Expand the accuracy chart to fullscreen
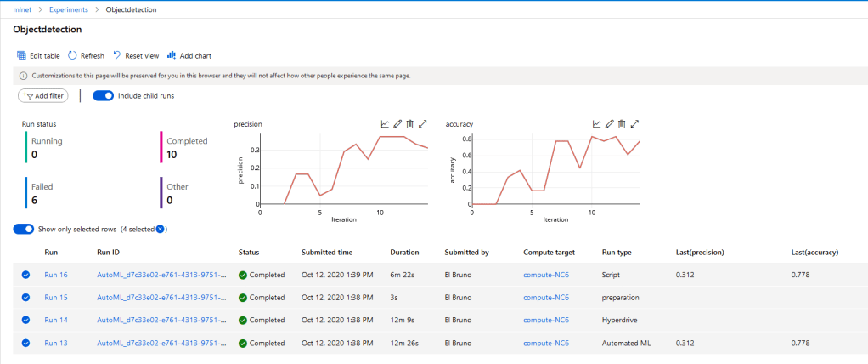Image resolution: width=868 pixels, height=364 pixels. [x=634, y=124]
